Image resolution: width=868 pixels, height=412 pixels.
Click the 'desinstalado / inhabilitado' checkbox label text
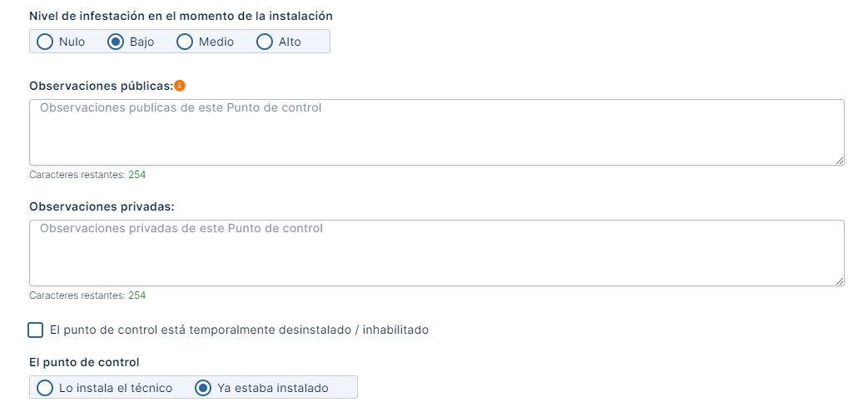click(x=239, y=330)
